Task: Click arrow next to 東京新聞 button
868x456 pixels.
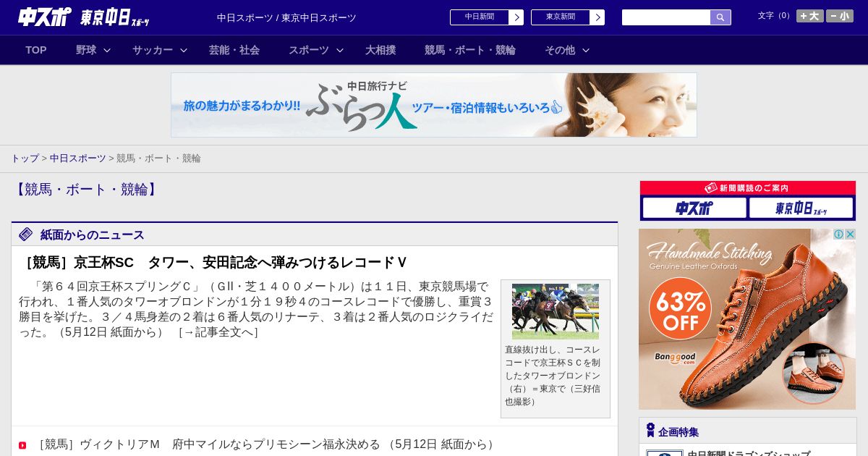Action: tap(597, 17)
